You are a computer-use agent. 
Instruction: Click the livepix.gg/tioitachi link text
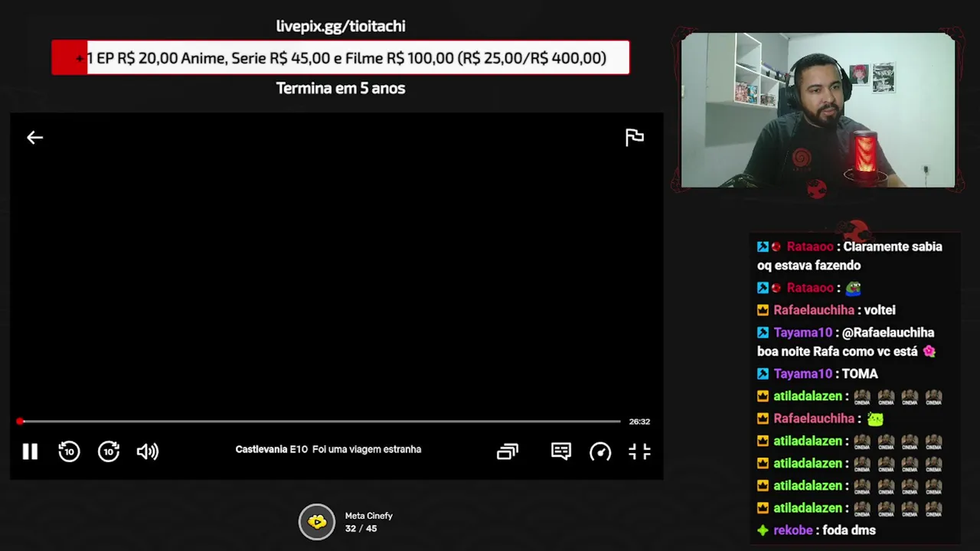tap(341, 26)
